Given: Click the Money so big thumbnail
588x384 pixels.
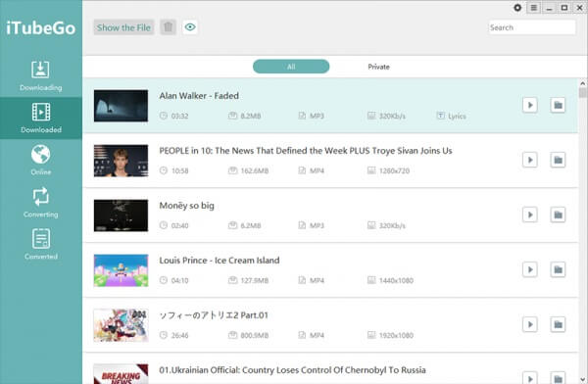Looking at the screenshot, I should (x=121, y=216).
